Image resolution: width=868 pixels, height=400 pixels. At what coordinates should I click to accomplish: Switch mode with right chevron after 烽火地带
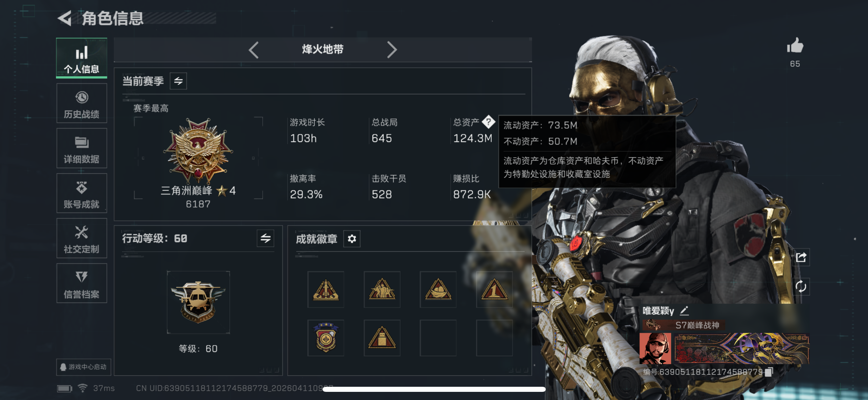pyautogui.click(x=392, y=50)
